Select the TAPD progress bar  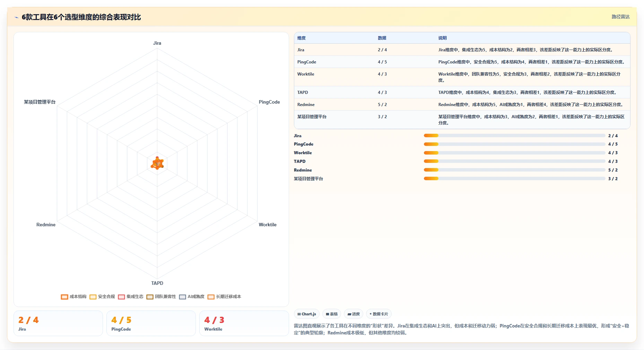point(514,161)
